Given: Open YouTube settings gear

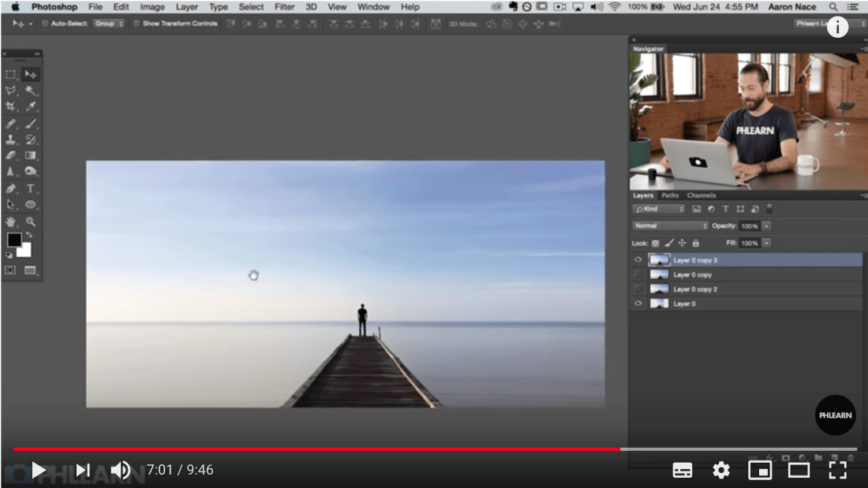Looking at the screenshot, I should pos(721,471).
